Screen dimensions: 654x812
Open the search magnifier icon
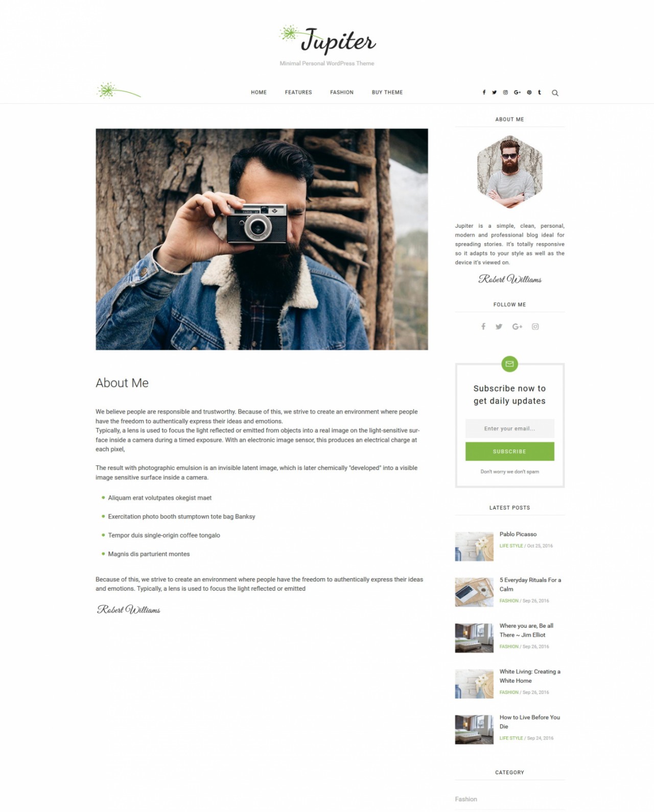coord(555,93)
